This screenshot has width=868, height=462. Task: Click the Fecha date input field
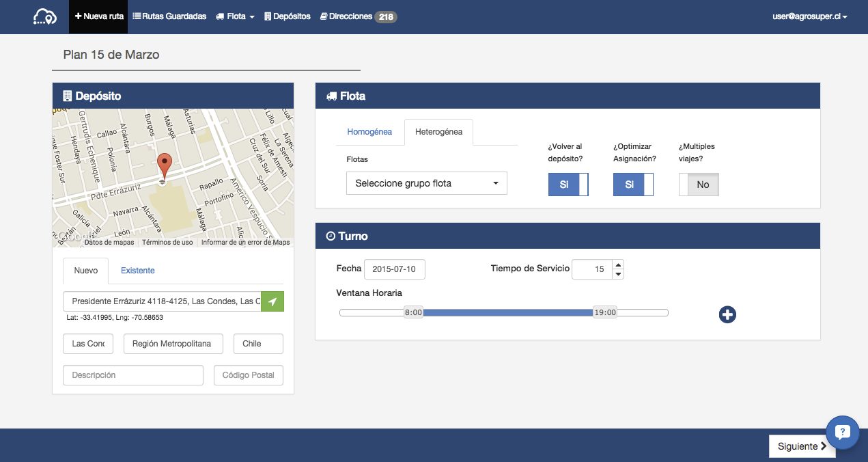395,269
